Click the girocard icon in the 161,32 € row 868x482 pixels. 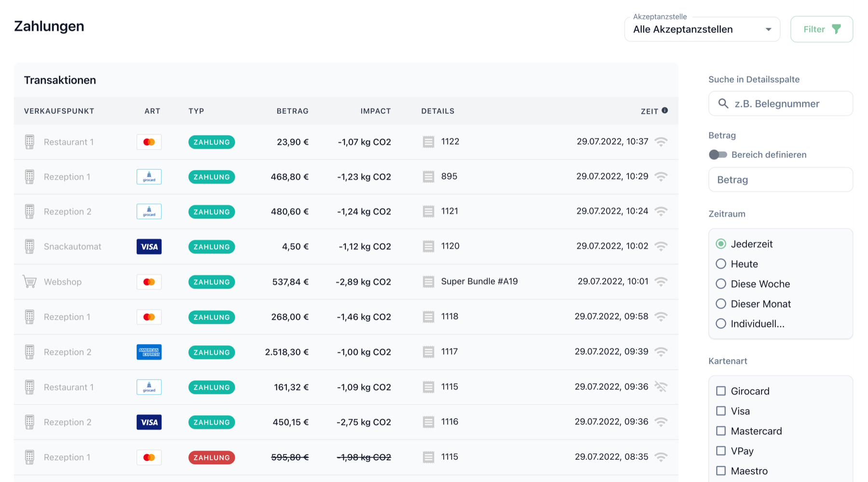(149, 387)
